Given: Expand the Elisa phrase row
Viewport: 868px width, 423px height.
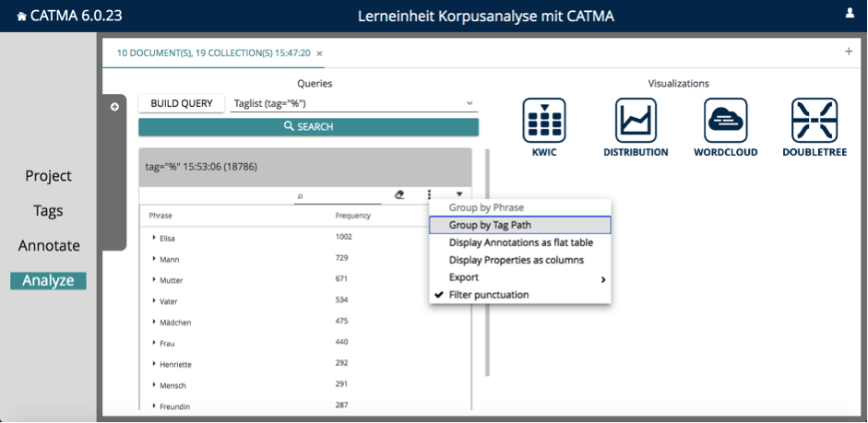Looking at the screenshot, I should click(x=154, y=238).
